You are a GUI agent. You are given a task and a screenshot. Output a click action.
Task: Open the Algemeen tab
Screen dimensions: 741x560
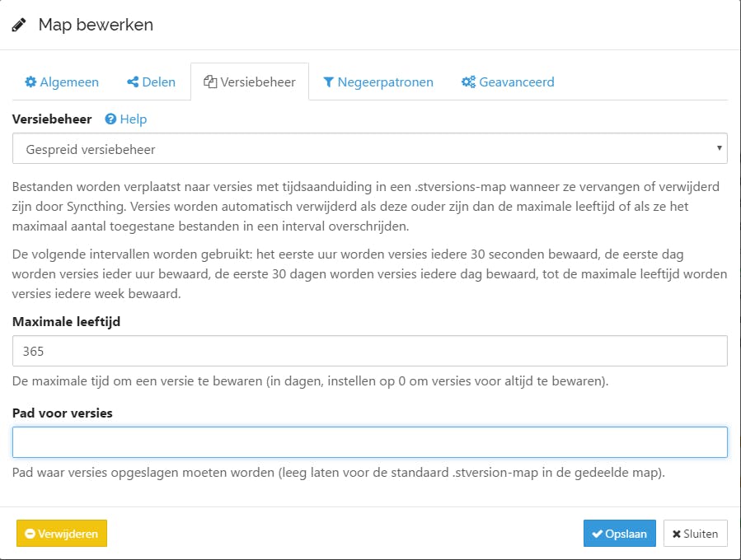62,82
